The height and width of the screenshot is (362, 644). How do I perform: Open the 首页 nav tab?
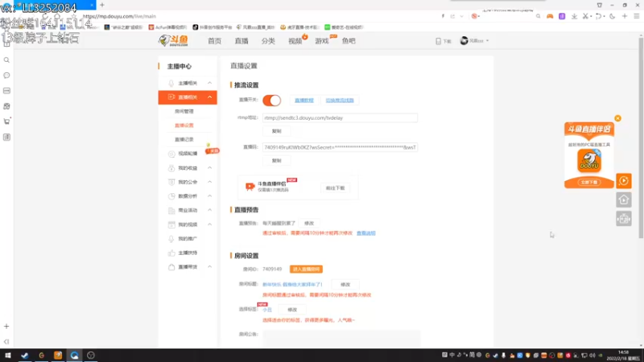(214, 41)
